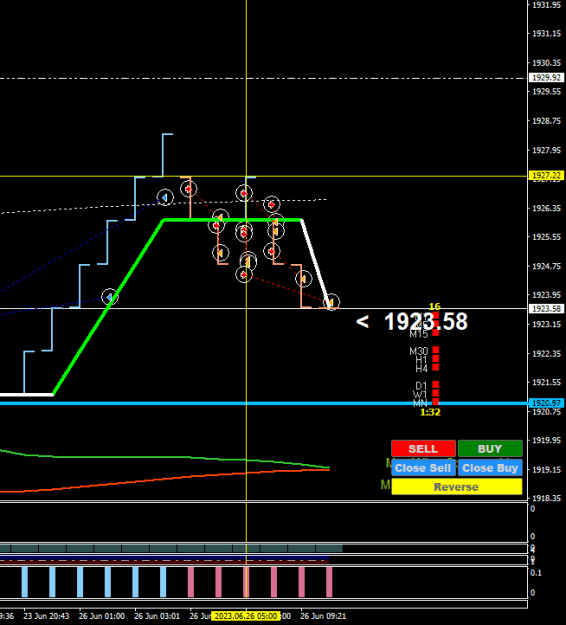Click the red SELL button
The width and height of the screenshot is (566, 625).
point(423,448)
